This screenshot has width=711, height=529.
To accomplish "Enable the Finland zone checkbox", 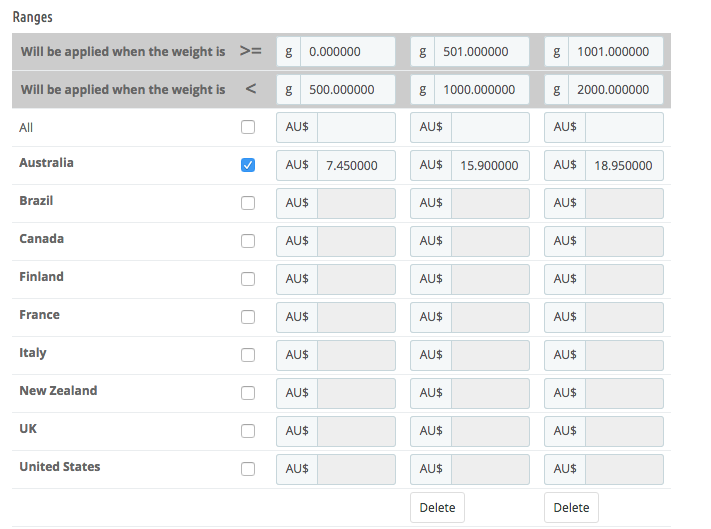I will (248, 279).
